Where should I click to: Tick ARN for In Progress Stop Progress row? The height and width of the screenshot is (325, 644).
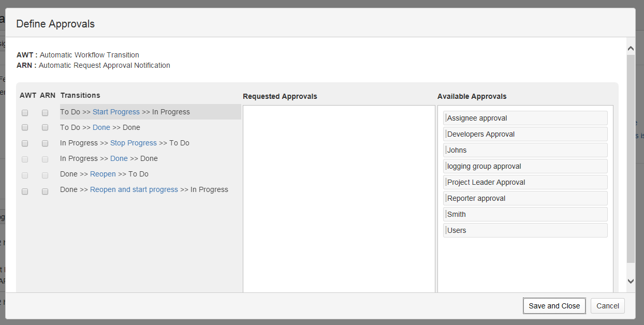[x=45, y=143]
